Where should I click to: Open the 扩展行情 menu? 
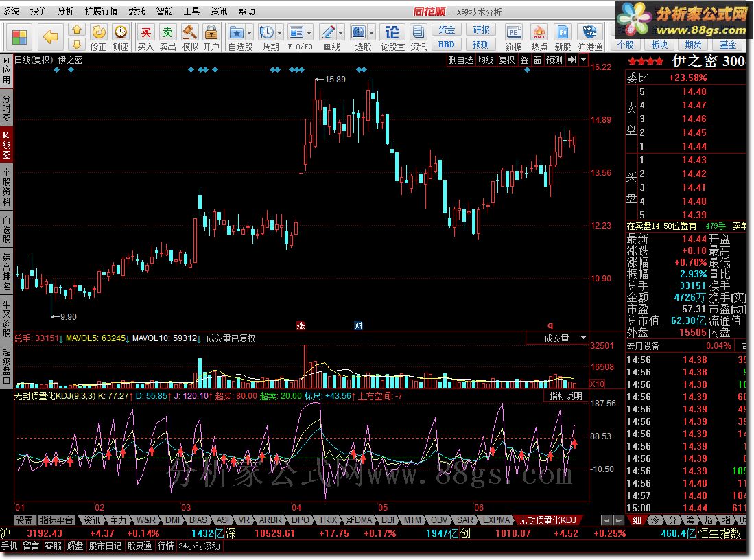click(x=101, y=11)
